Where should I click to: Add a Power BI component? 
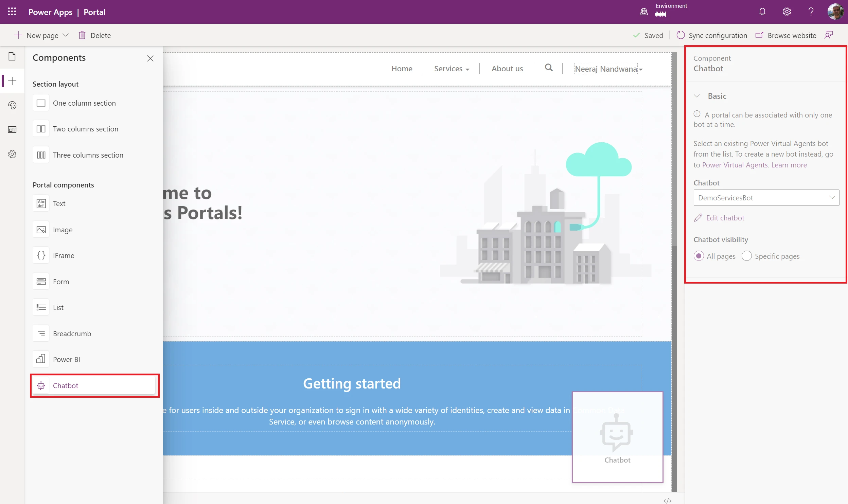(66, 359)
